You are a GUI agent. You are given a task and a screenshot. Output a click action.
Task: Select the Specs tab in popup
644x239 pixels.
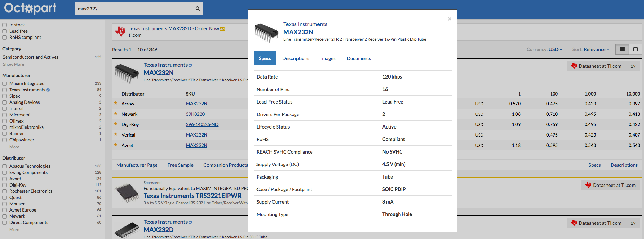[x=265, y=58]
